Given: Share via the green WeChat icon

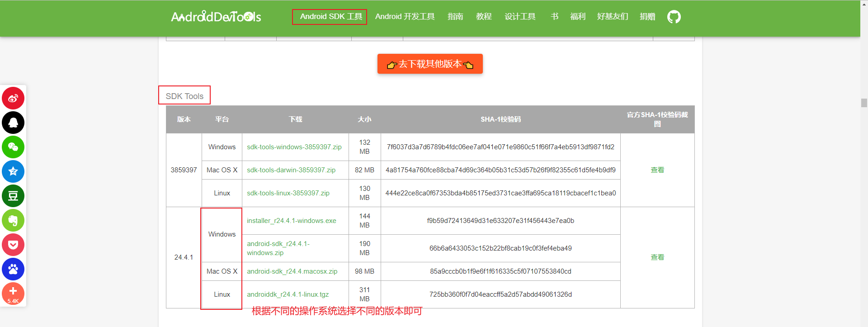Looking at the screenshot, I should click(13, 147).
